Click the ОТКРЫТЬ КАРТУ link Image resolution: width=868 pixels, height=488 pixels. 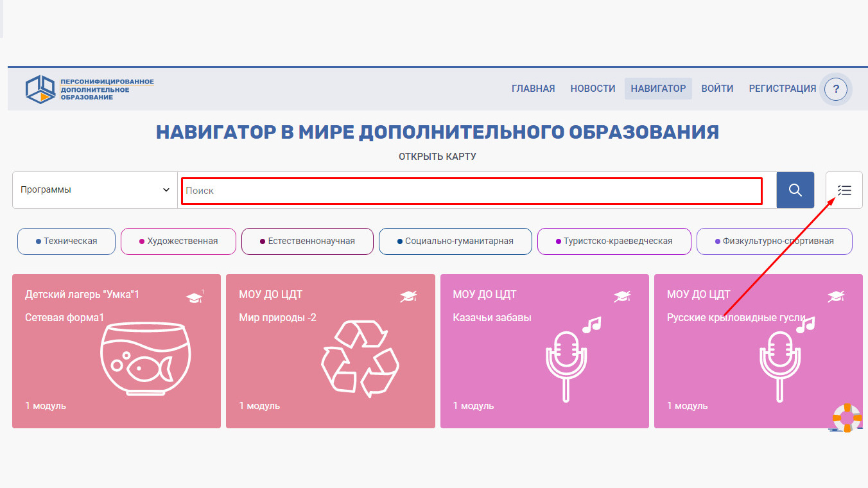pos(437,155)
